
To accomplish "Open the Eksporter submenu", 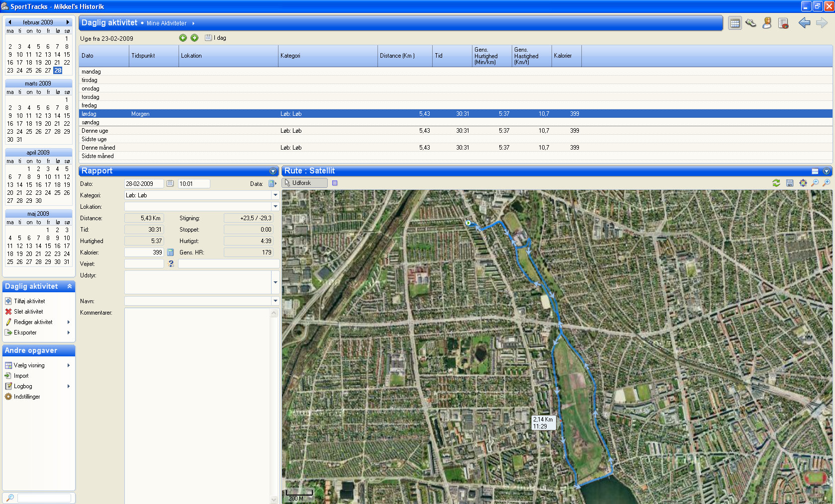I will tap(25, 333).
